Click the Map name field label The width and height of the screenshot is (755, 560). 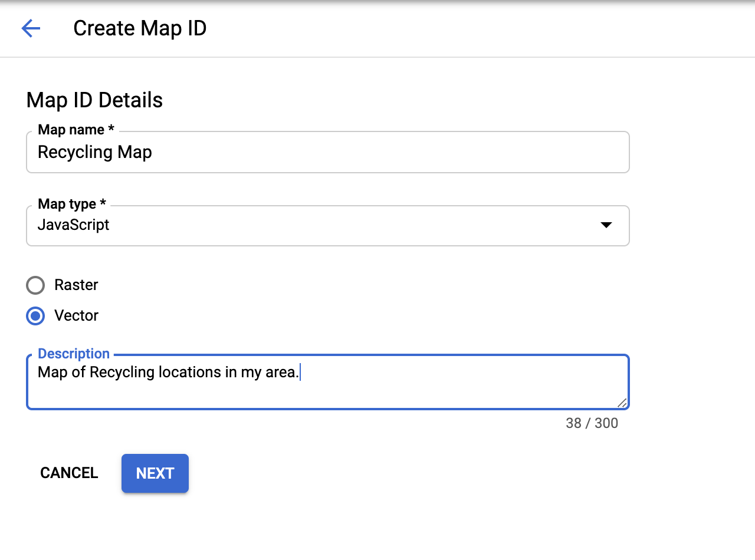pos(75,130)
